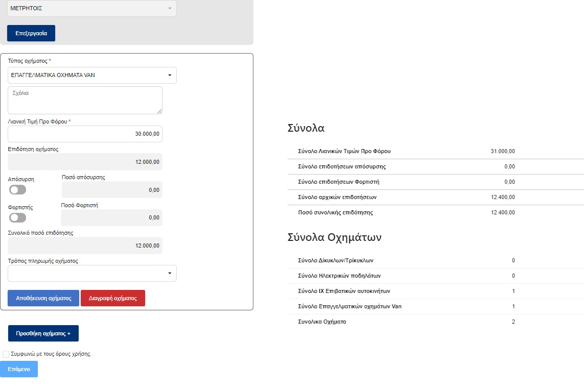Screen dimensions: 584x392
Task: Add a vehicle with Προσθήκη οχήματος +
Action: [x=43, y=333]
